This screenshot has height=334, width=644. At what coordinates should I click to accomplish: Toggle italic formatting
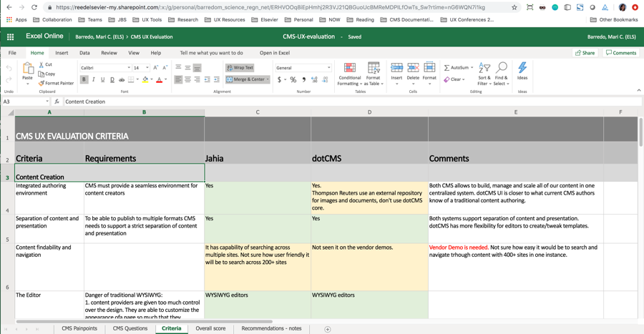(93, 80)
